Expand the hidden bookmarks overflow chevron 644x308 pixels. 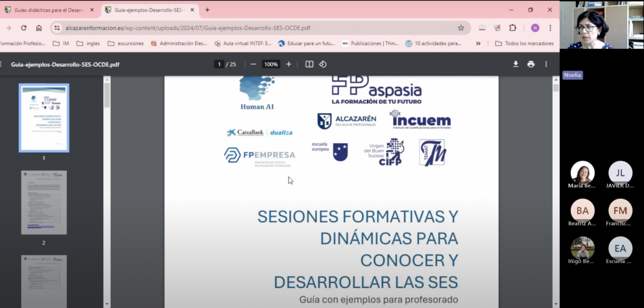(x=478, y=44)
